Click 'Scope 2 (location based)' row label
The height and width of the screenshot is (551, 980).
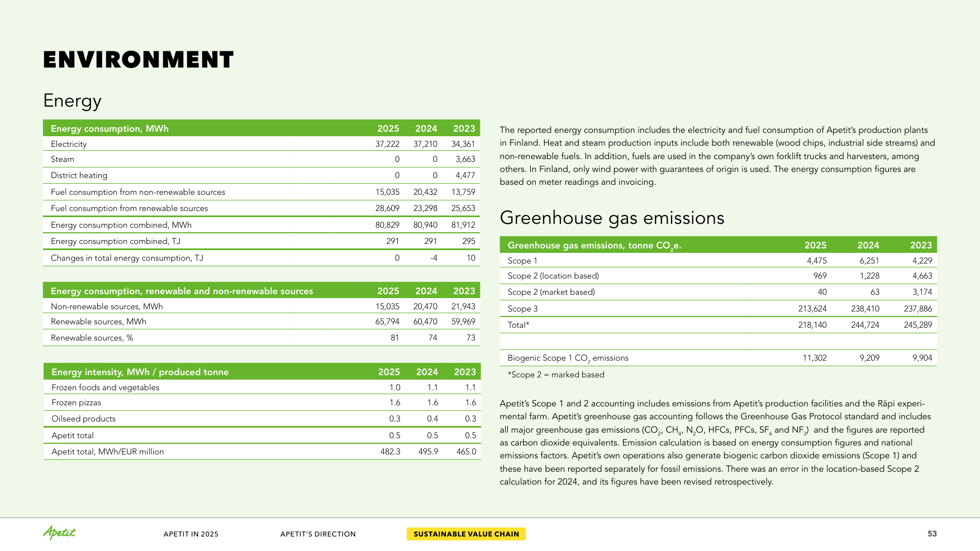(x=553, y=276)
